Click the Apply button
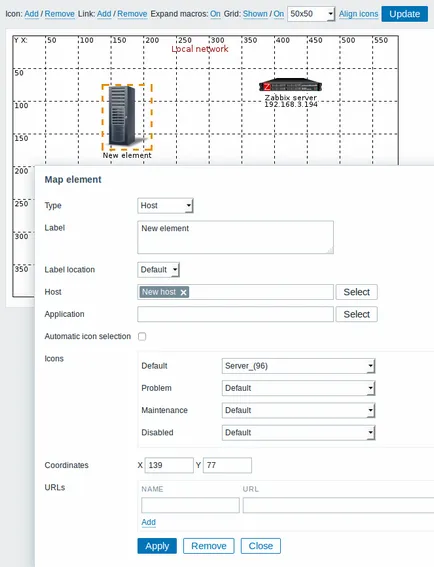 pyautogui.click(x=157, y=546)
